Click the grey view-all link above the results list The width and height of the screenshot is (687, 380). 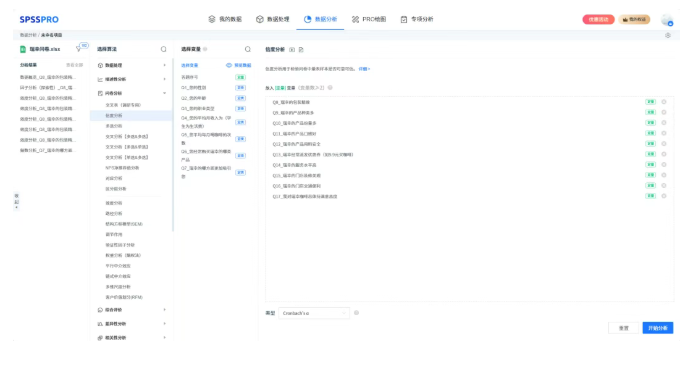74,65
